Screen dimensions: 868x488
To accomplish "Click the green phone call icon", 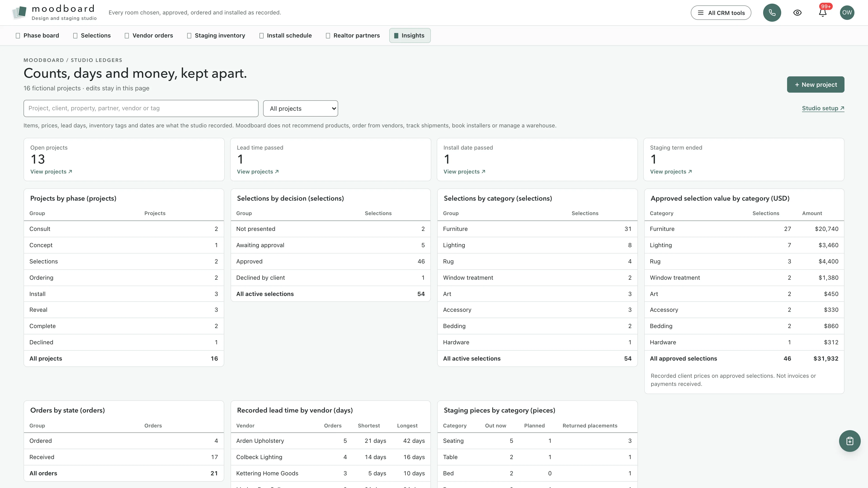I will pos(772,13).
